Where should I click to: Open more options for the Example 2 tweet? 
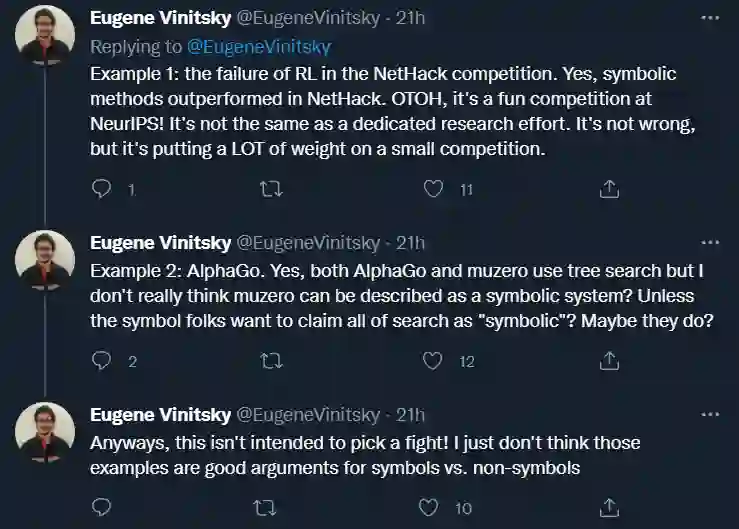[x=709, y=242]
